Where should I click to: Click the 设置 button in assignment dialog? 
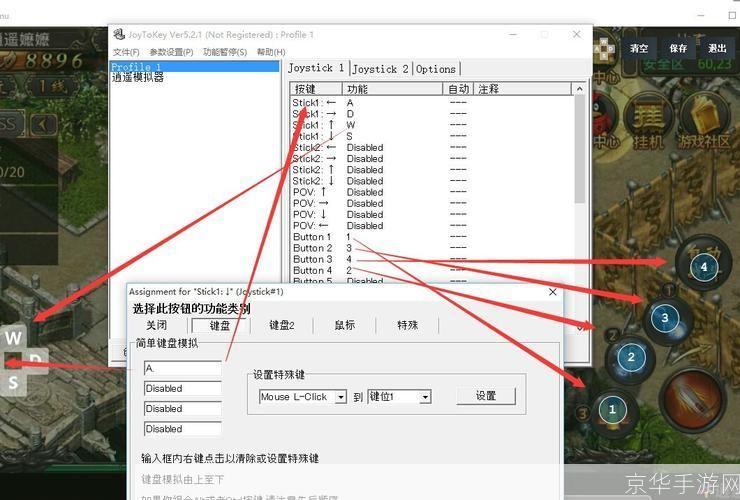pyautogui.click(x=486, y=396)
